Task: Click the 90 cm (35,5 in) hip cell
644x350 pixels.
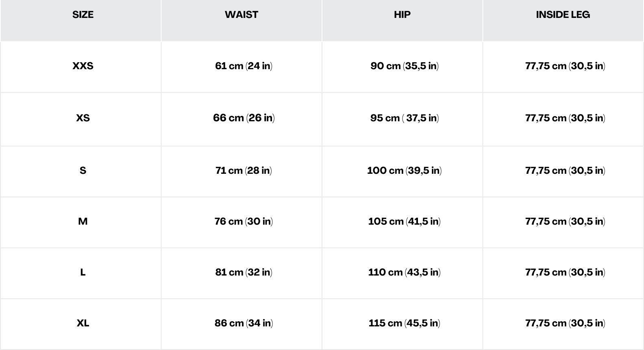Action: pos(404,66)
